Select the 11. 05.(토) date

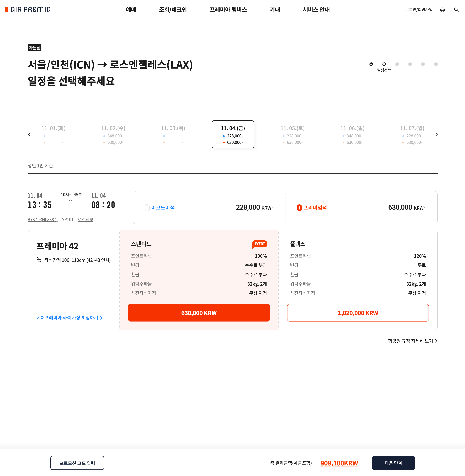tap(292, 135)
